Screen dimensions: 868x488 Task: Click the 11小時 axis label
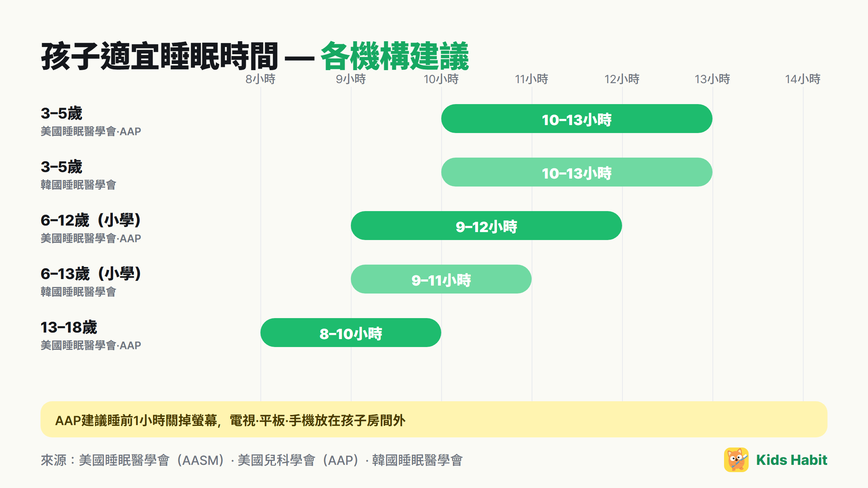click(532, 79)
